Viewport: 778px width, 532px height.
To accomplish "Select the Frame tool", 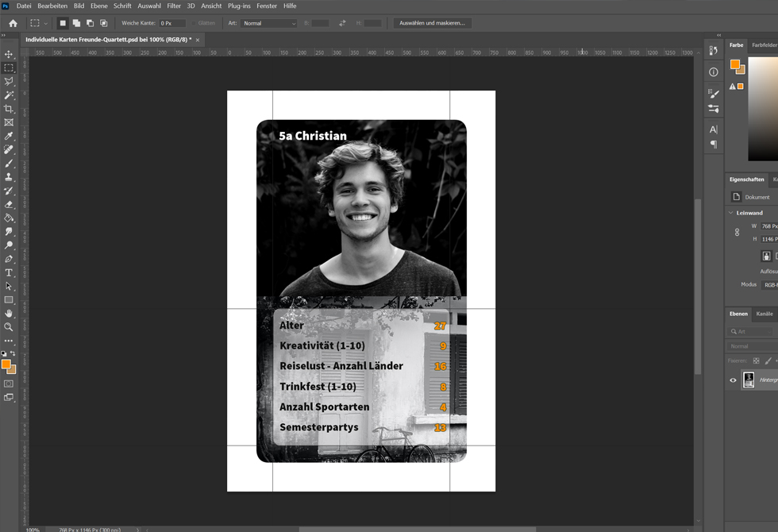I will point(9,122).
